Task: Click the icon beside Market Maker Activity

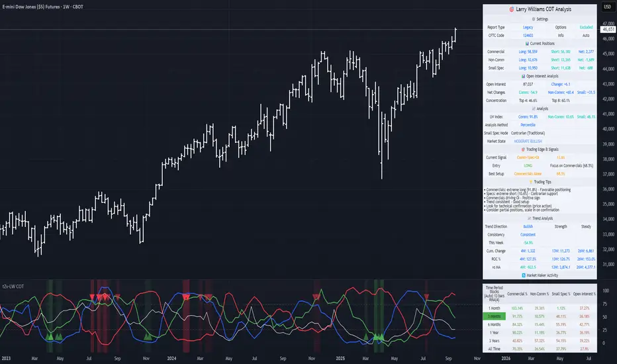Action: (x=524, y=275)
